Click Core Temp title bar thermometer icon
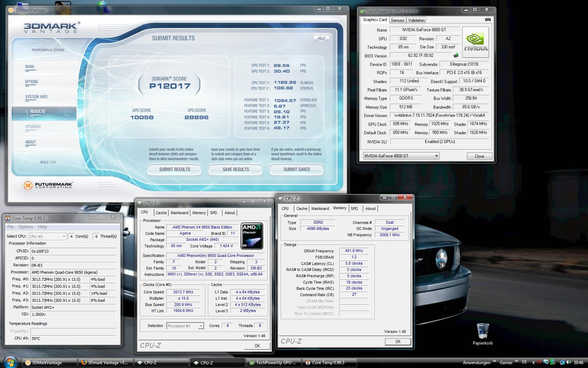588x368 pixels. pyautogui.click(x=8, y=218)
